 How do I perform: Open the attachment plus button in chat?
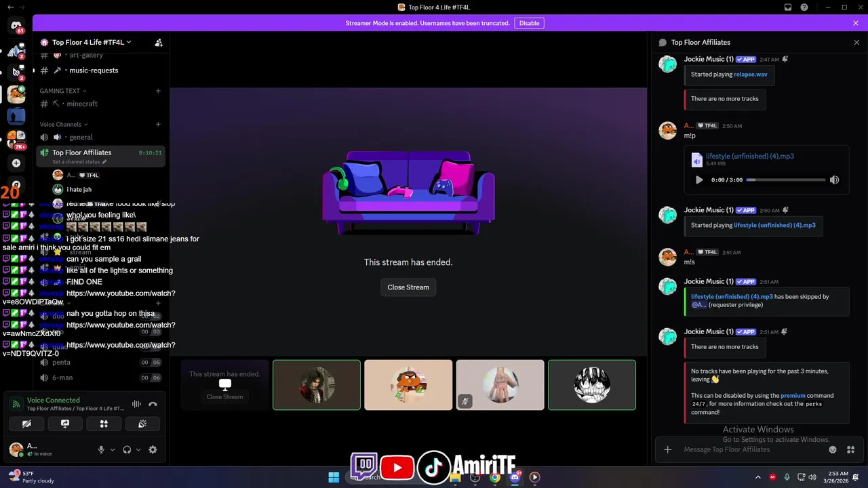point(668,449)
